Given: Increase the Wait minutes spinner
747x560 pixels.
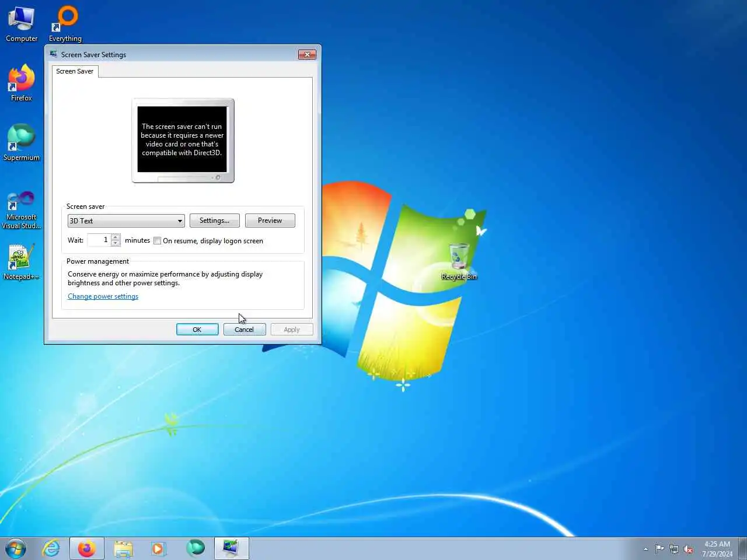Looking at the screenshot, I should (116, 237).
